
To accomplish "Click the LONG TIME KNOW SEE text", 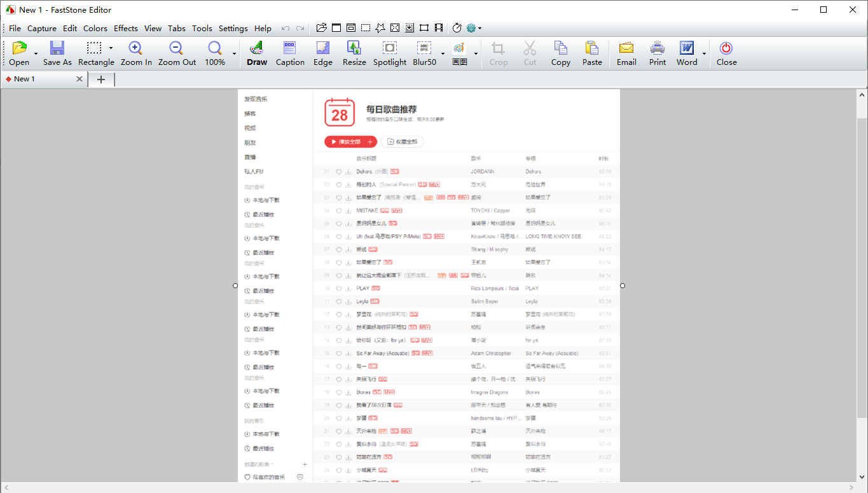I will coord(553,237).
